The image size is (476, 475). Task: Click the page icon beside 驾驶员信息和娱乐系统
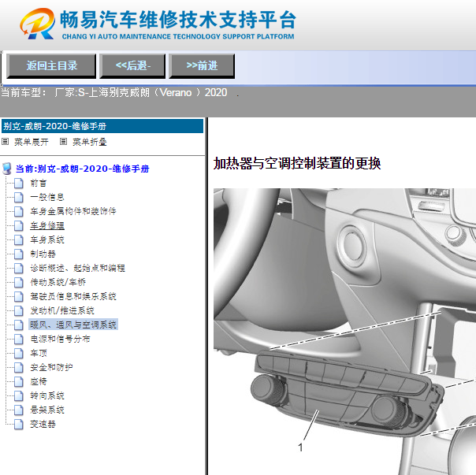click(18, 296)
